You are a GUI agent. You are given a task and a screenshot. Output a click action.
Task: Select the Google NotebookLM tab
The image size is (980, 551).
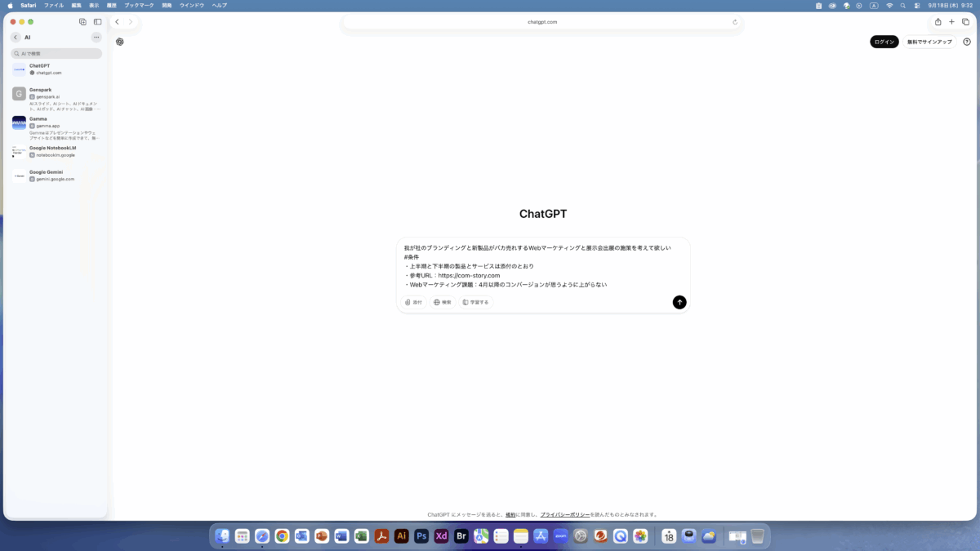coord(56,152)
